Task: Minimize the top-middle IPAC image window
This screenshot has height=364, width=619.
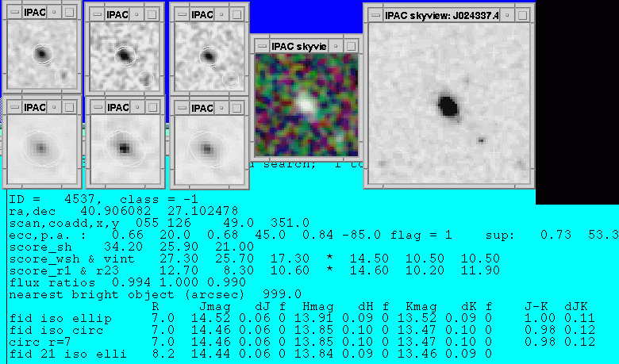Action: [x=136, y=14]
